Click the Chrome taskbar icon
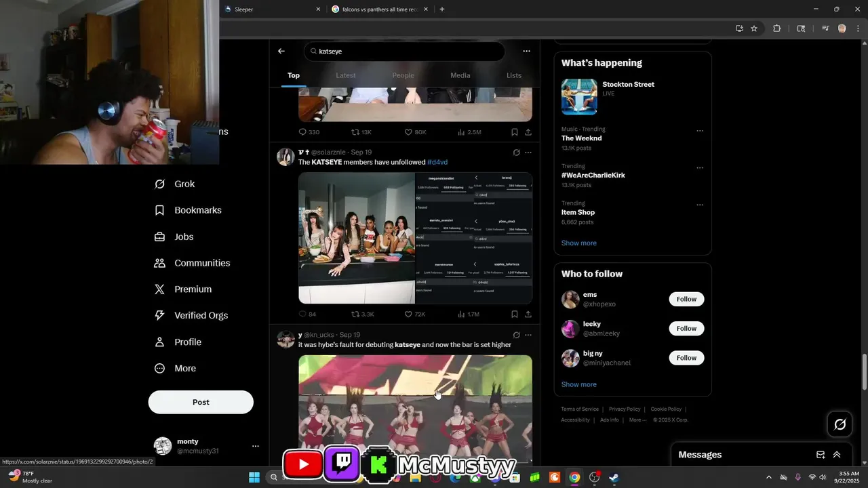Image resolution: width=868 pixels, height=488 pixels. (x=574, y=477)
